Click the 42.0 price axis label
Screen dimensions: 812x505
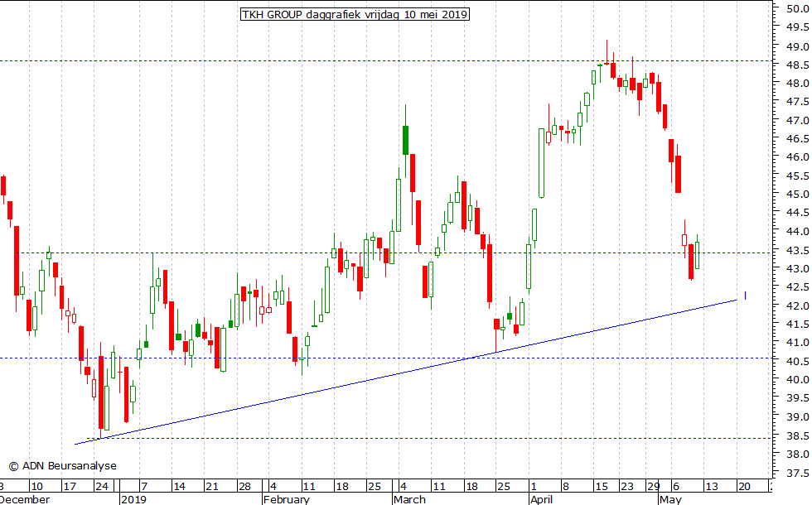(x=797, y=305)
